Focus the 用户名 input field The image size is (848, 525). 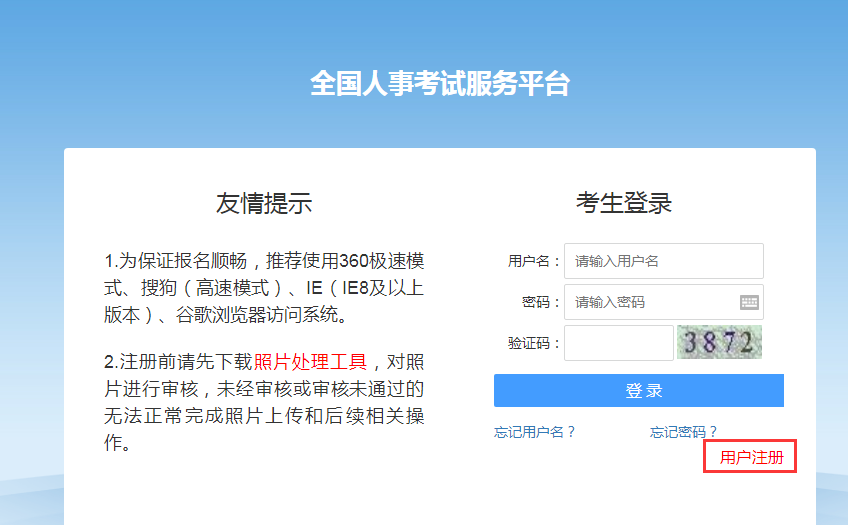(x=663, y=261)
